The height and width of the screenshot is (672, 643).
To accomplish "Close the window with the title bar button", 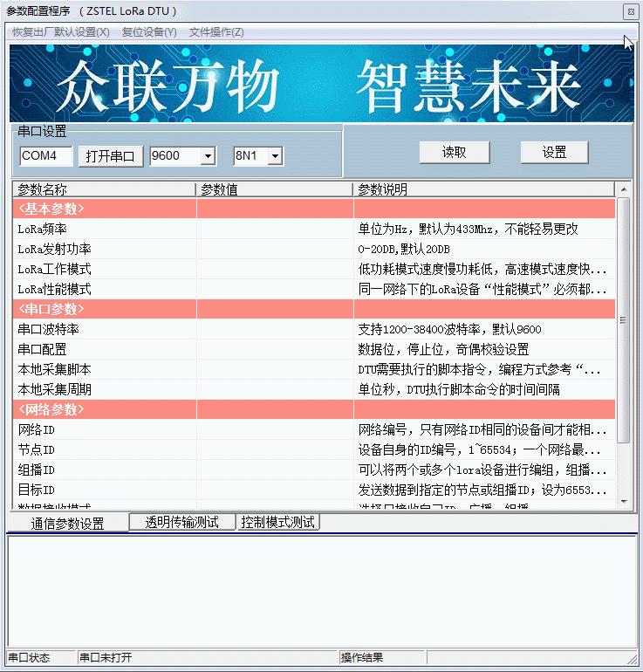I will [631, 11].
